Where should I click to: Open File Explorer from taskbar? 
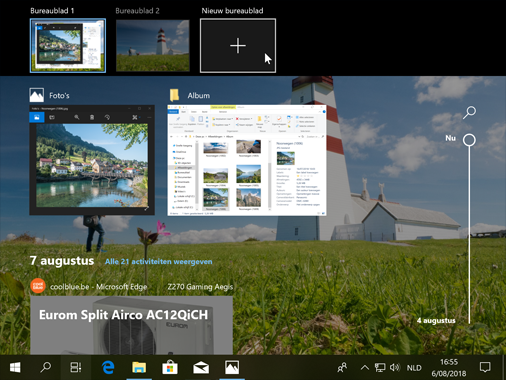click(x=139, y=368)
